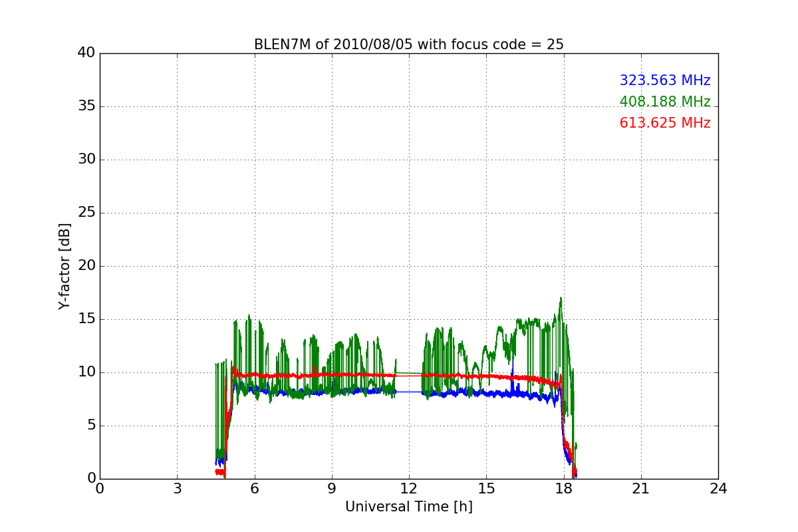Click the 21 tick label on time axis
798x532 pixels.
(640, 489)
